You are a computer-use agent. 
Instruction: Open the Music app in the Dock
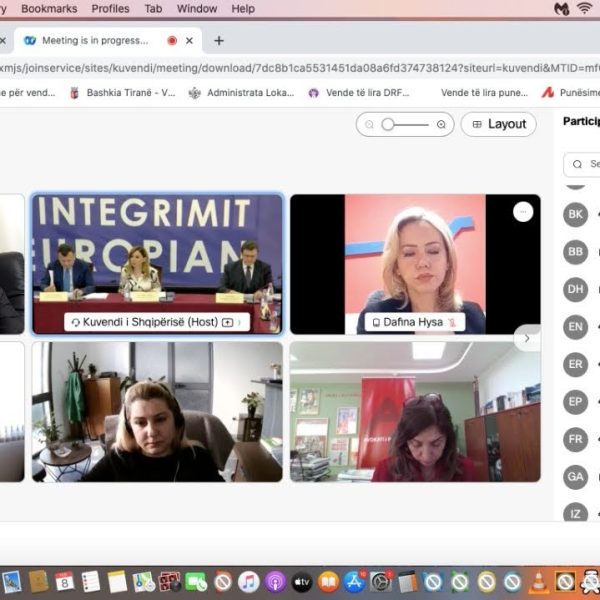[x=249, y=581]
